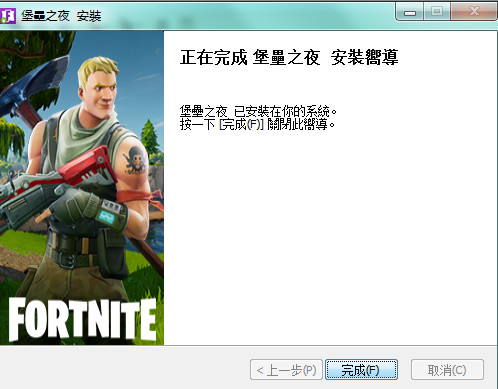This screenshot has height=389, width=498.
Task: Close the 堡壘之夜 安裝 installer window
Action: point(474,12)
